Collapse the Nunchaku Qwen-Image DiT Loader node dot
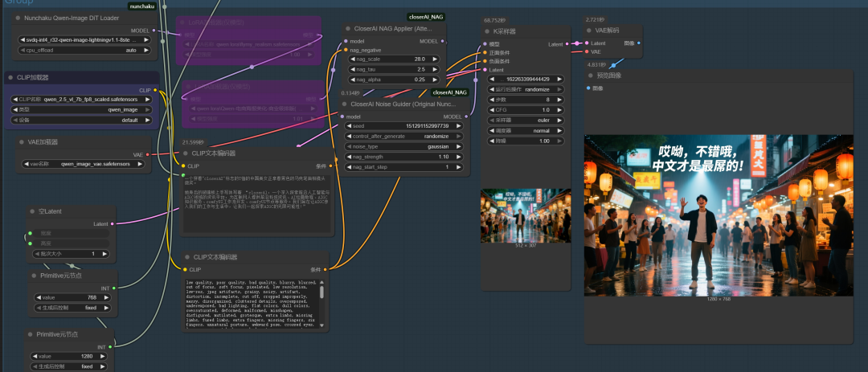868x372 pixels. click(18, 18)
